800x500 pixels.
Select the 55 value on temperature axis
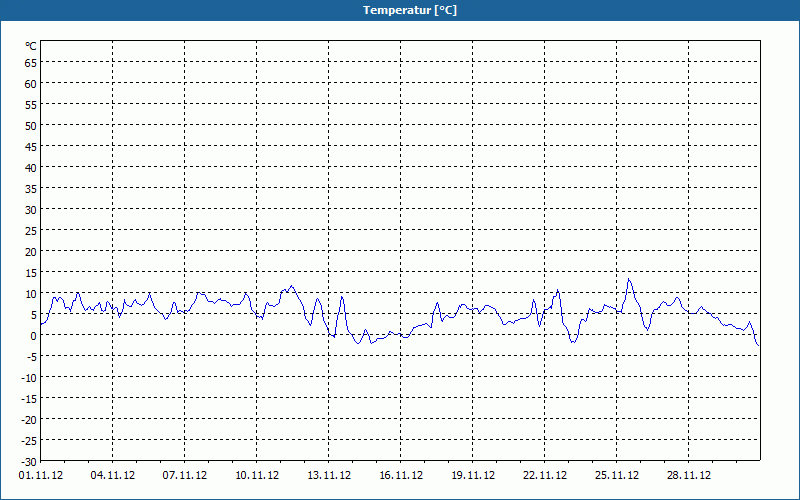(31, 105)
